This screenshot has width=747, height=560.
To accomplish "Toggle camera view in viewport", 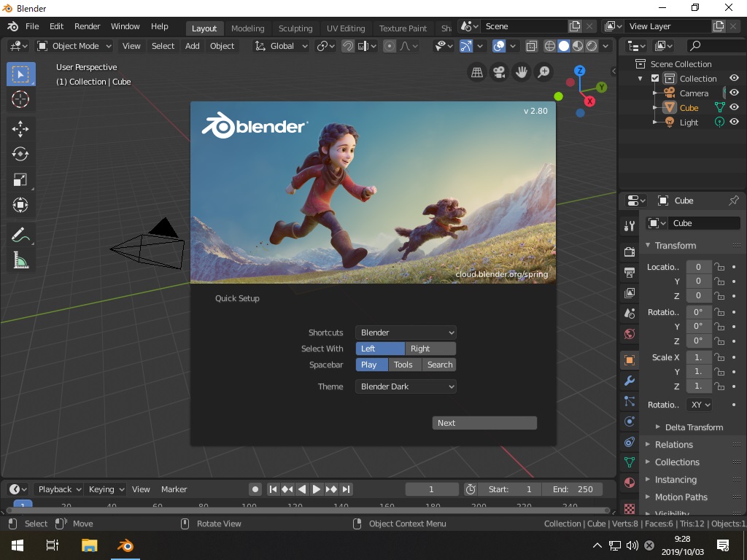I will point(499,72).
